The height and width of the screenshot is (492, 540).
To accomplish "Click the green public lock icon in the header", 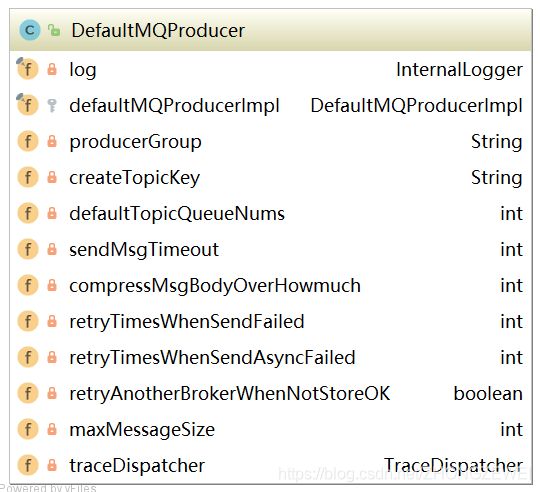I will coord(54,30).
